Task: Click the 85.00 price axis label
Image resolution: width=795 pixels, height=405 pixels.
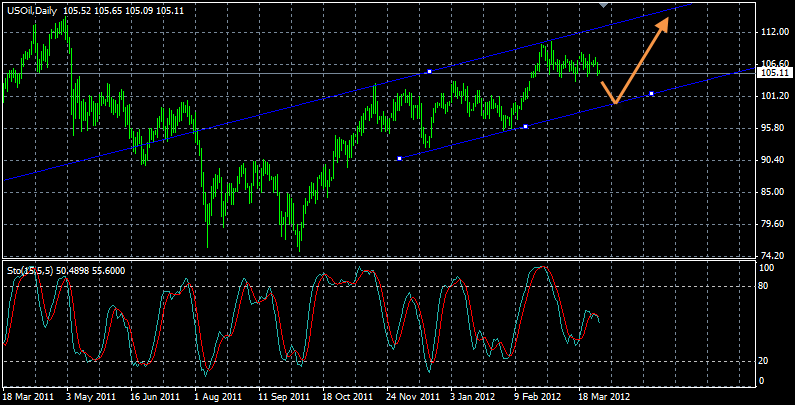Action: tap(774, 192)
